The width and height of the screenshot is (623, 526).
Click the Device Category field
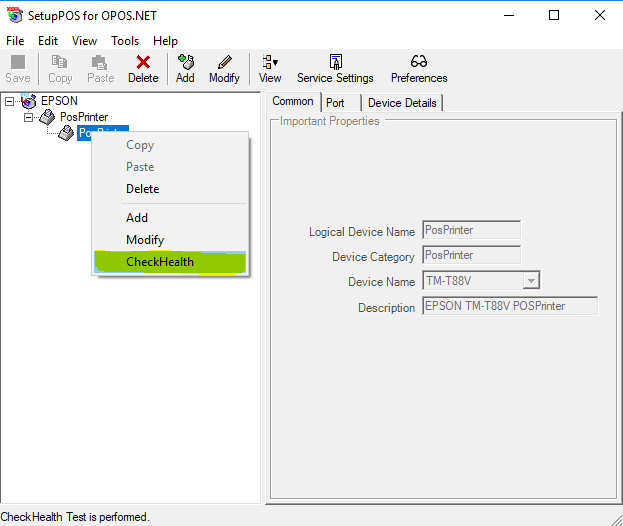471,255
